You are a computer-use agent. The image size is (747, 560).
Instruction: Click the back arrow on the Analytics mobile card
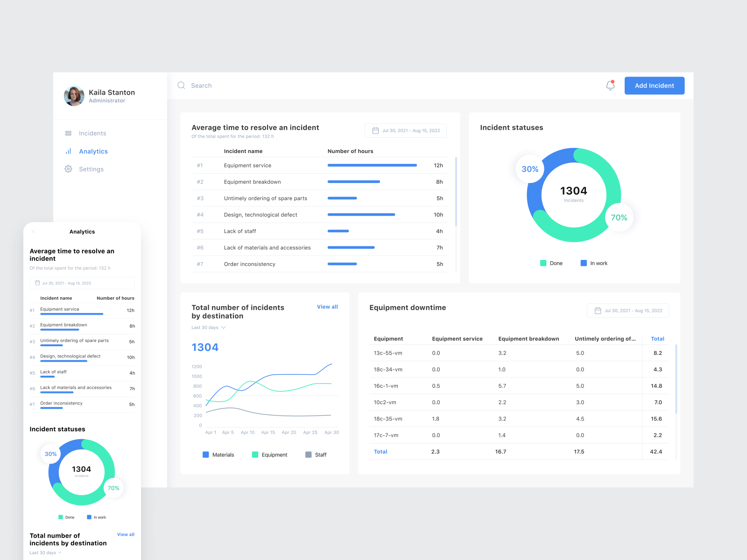(33, 231)
